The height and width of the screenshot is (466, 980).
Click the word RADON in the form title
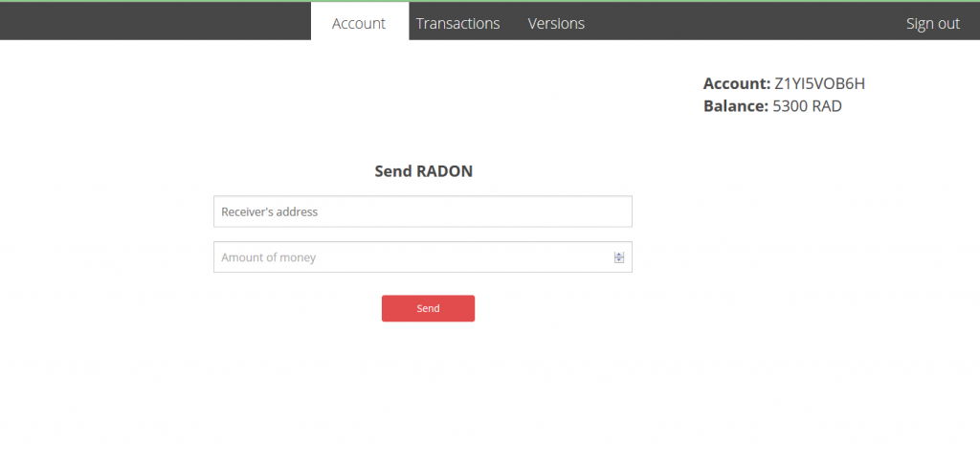pos(444,172)
